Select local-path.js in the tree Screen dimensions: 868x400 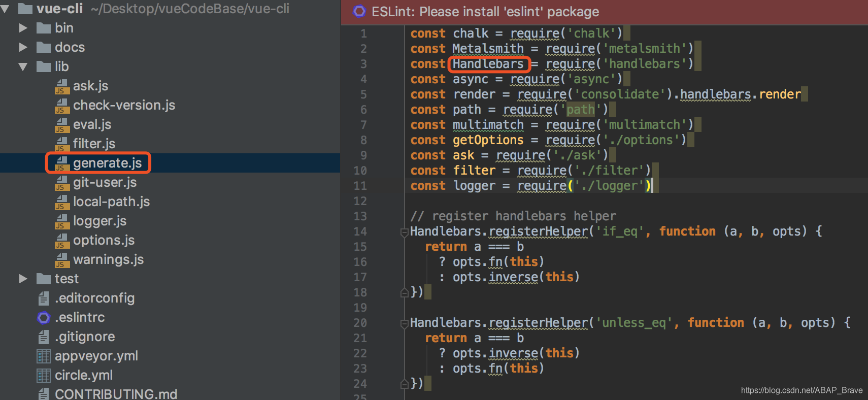[111, 202]
